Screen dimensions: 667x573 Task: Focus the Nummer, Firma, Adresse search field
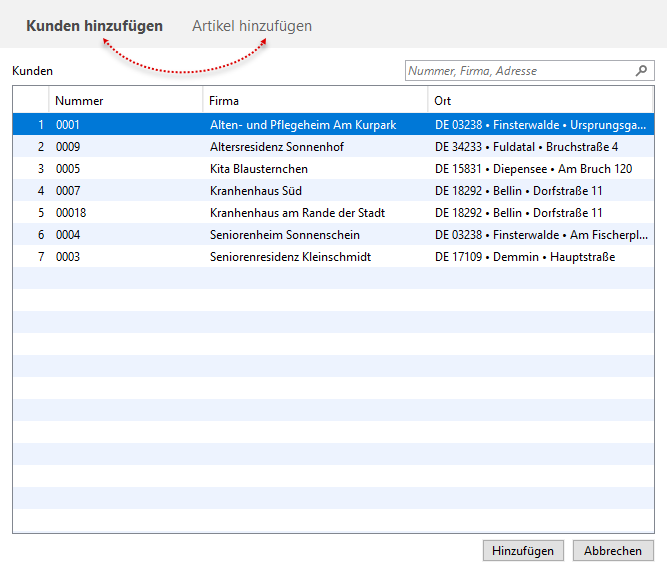[518, 71]
